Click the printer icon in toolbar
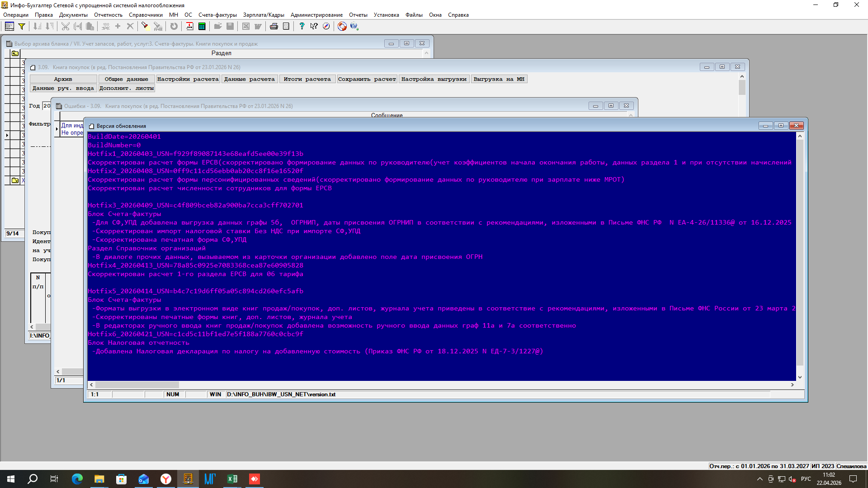 [274, 26]
